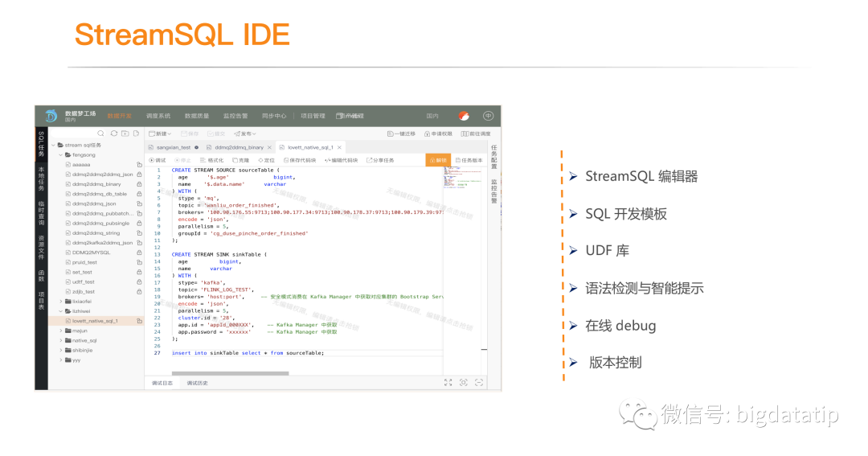
Task: Toggle lock on set_test task
Action: [140, 272]
